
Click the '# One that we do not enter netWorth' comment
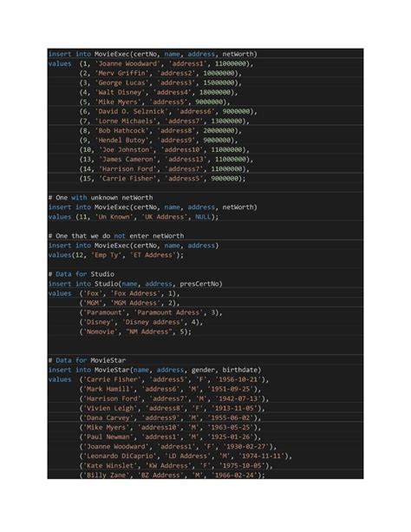pos(116,236)
